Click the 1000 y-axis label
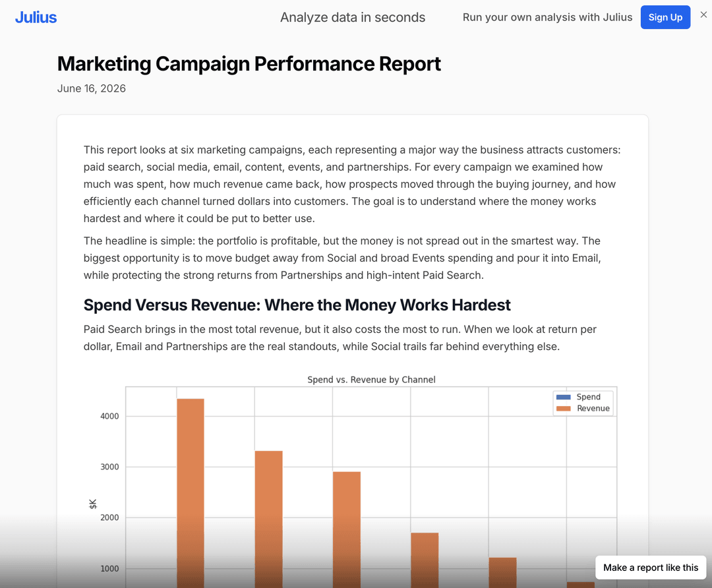Viewport: 712px width, 588px height. (109, 568)
